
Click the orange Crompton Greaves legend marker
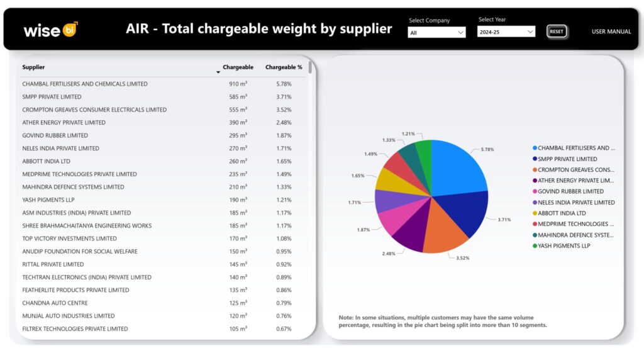pyautogui.click(x=535, y=170)
